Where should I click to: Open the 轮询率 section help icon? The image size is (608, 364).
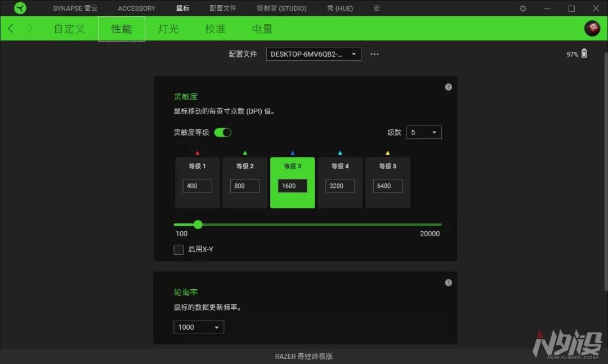click(x=448, y=282)
